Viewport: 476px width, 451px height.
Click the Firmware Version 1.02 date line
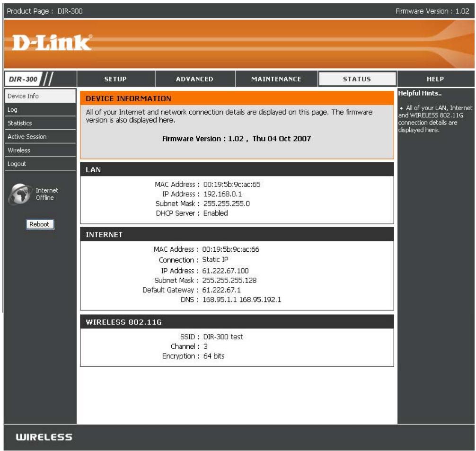click(237, 139)
